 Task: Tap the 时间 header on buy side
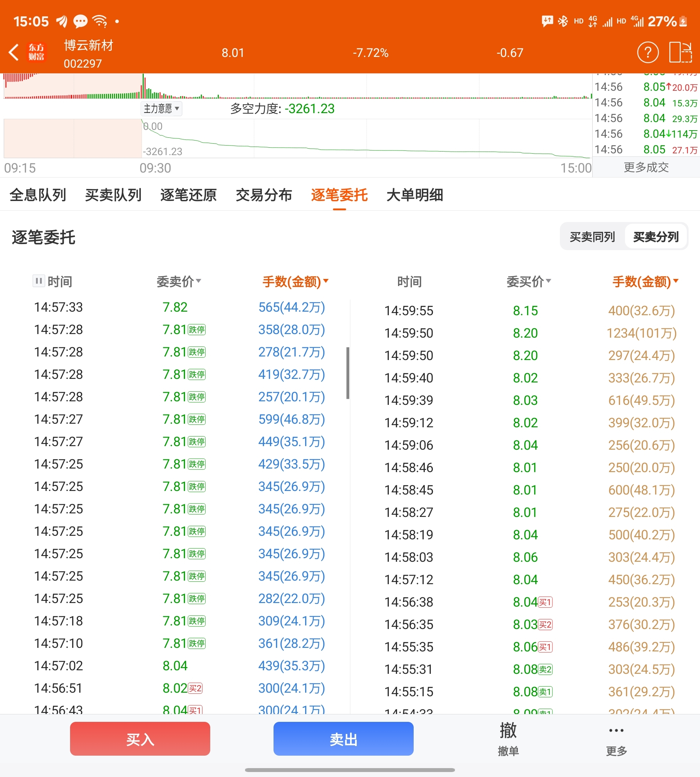click(x=409, y=281)
